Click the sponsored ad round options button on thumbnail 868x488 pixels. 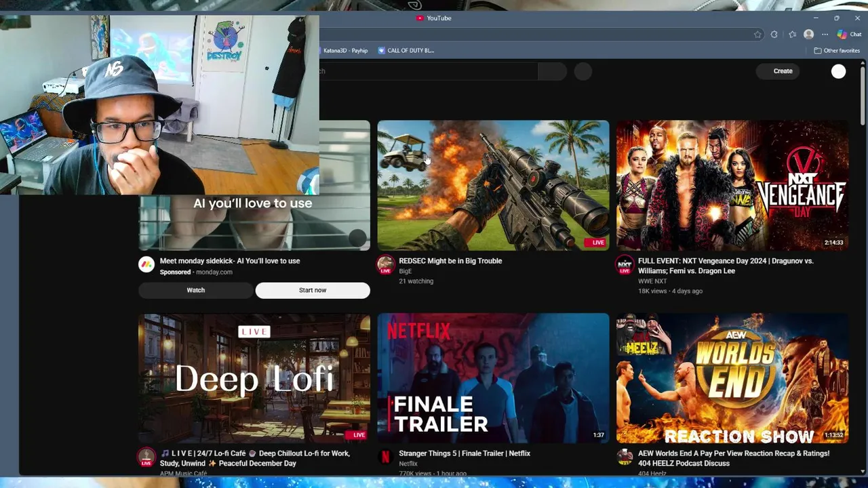(358, 238)
